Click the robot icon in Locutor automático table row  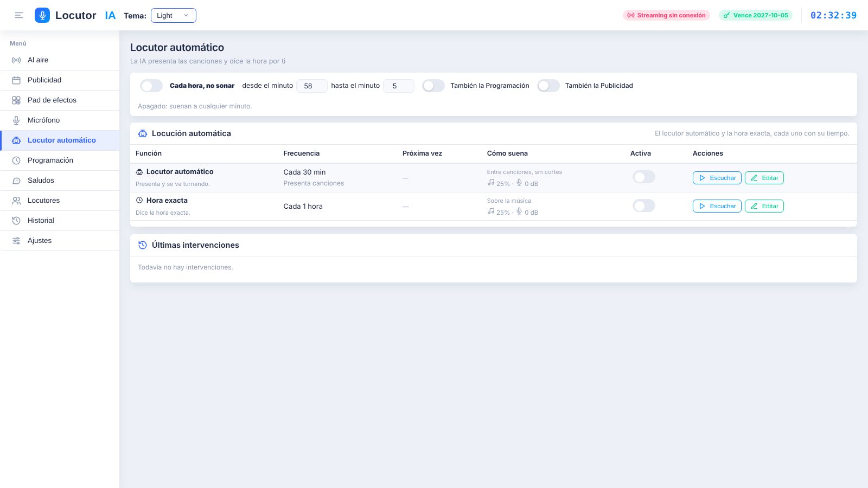click(x=139, y=172)
